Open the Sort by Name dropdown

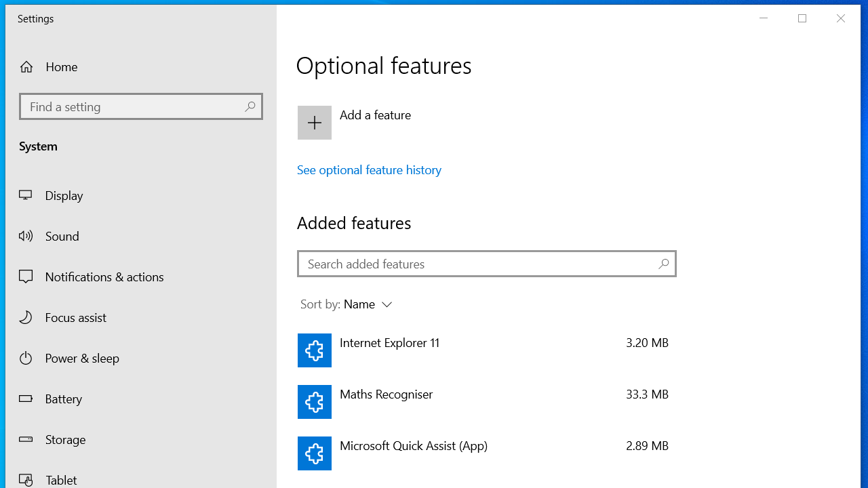(x=359, y=304)
